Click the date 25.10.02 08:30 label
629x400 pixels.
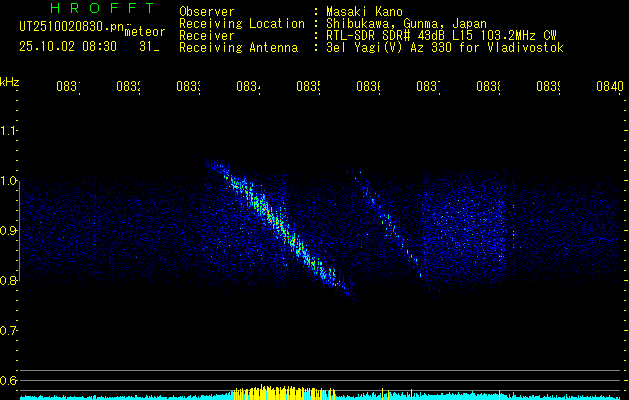[x=68, y=47]
